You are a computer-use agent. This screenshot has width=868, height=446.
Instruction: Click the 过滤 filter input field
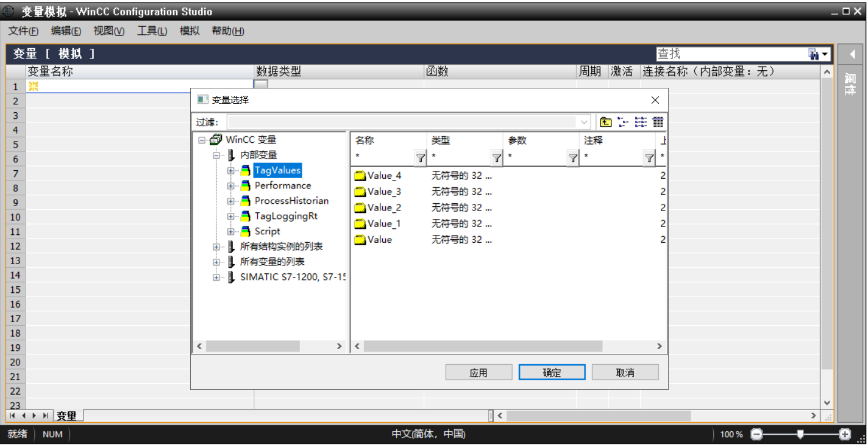402,122
